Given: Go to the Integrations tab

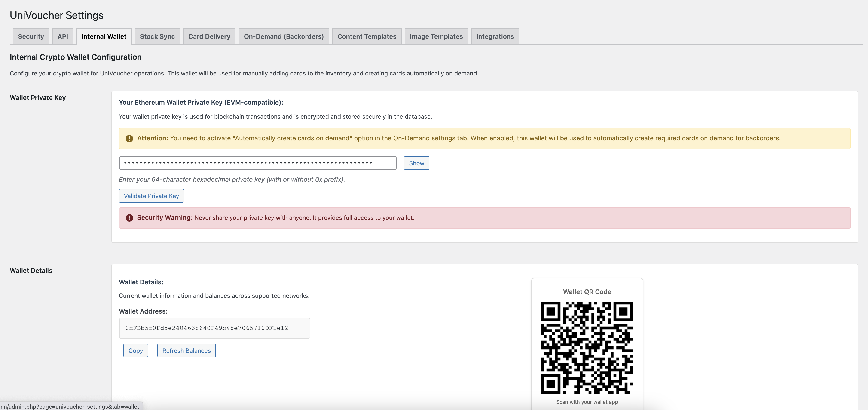Looking at the screenshot, I should point(495,36).
